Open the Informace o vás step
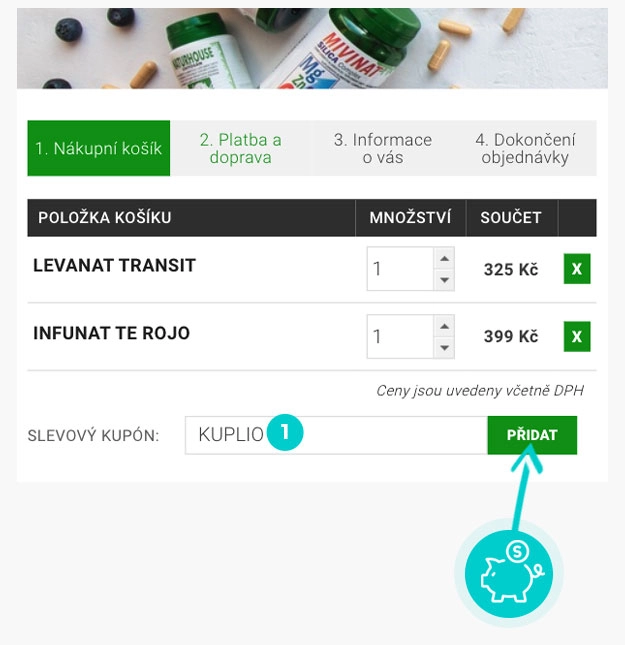 pos(382,148)
